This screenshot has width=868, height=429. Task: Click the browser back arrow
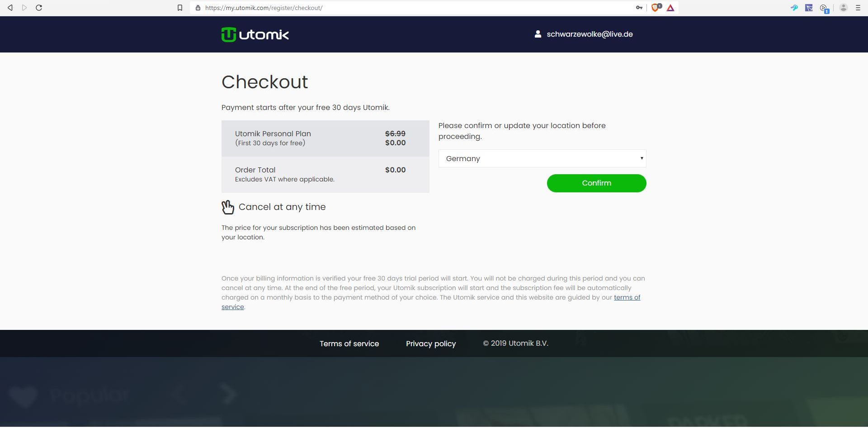(x=10, y=8)
